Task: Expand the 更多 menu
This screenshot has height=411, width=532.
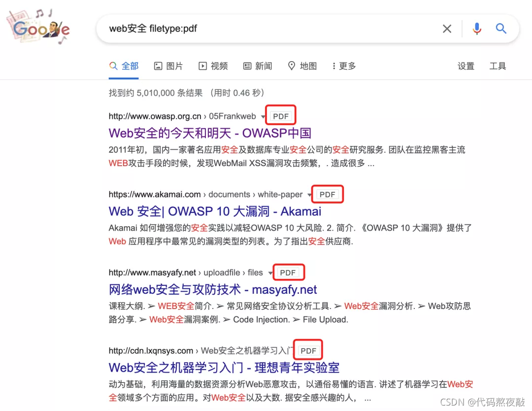Action: pyautogui.click(x=344, y=66)
